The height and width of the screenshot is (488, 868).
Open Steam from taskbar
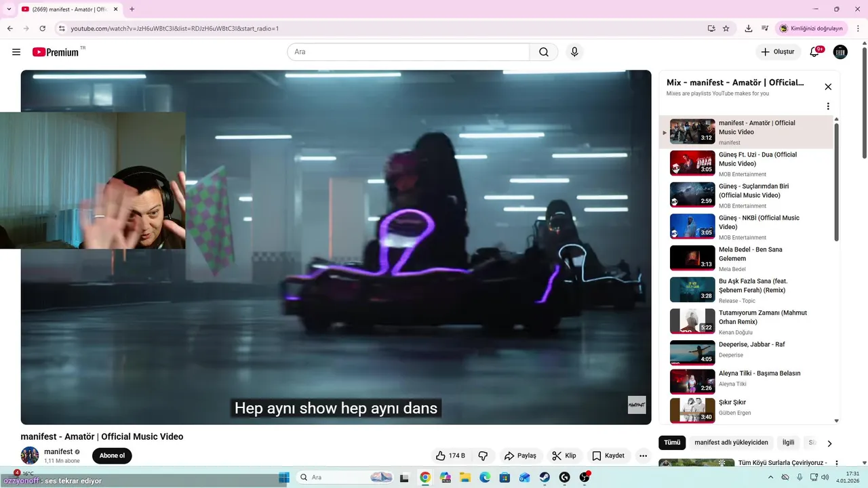click(x=545, y=477)
